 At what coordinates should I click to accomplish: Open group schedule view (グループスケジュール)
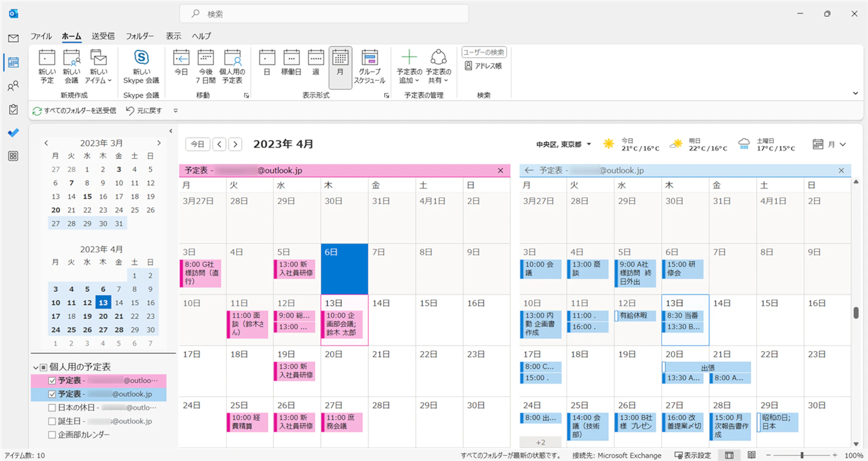(x=369, y=67)
